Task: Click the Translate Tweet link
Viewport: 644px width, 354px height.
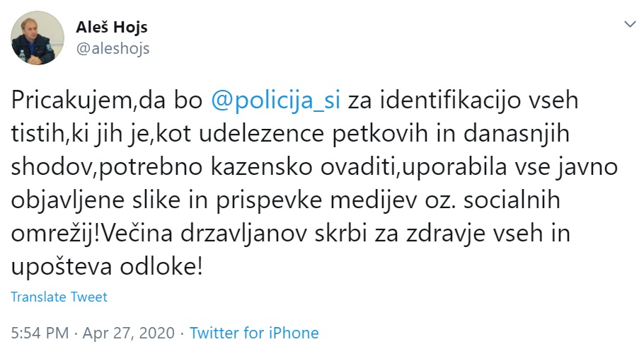Action: click(59, 297)
